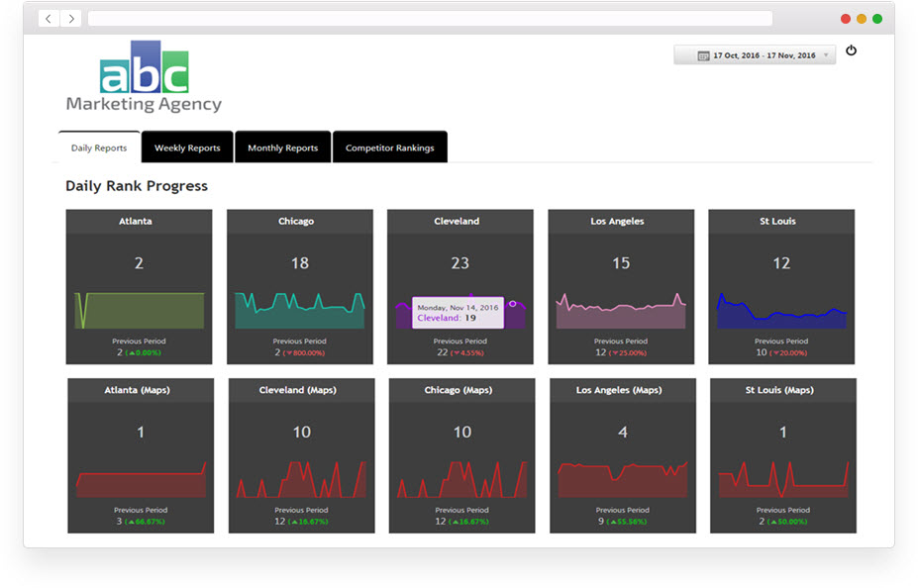
Task: Click the ABC Marketing Agency logo
Action: point(144,77)
